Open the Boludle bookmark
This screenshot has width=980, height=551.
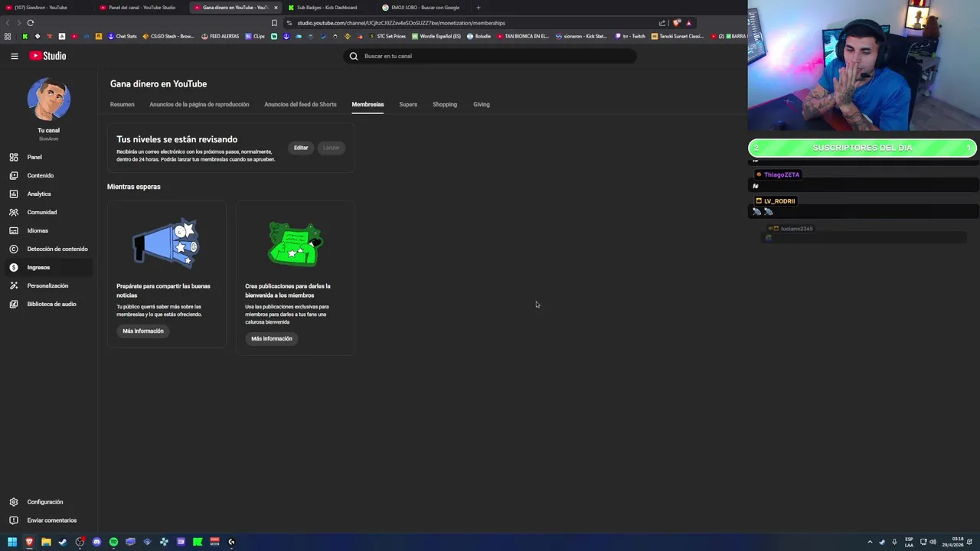tap(479, 36)
